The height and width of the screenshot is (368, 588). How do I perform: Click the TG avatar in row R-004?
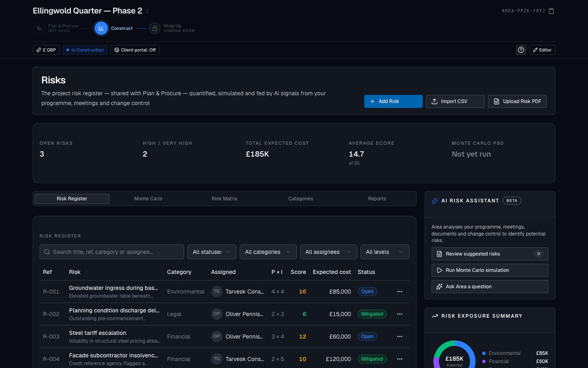[217, 359]
